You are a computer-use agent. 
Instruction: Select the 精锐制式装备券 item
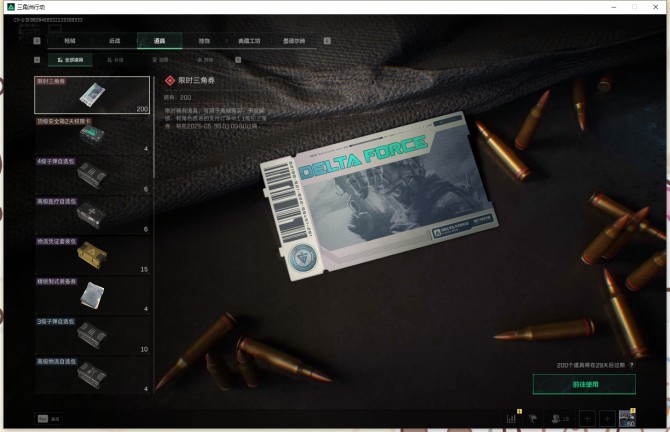(92, 295)
